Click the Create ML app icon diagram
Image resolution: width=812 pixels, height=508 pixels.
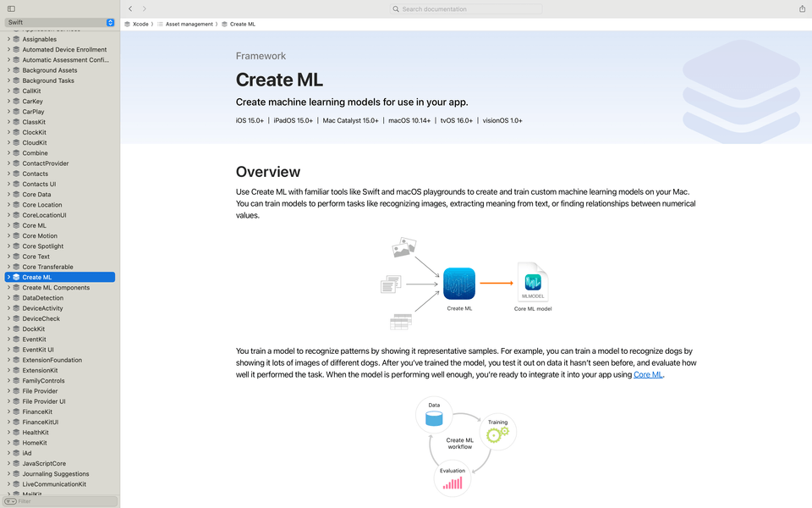click(x=458, y=284)
